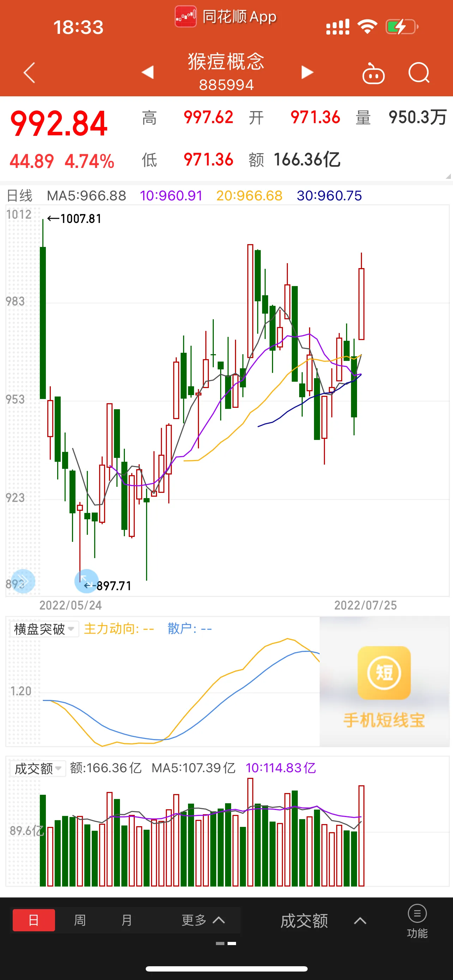Open the robot assistant icon

pyautogui.click(x=373, y=73)
